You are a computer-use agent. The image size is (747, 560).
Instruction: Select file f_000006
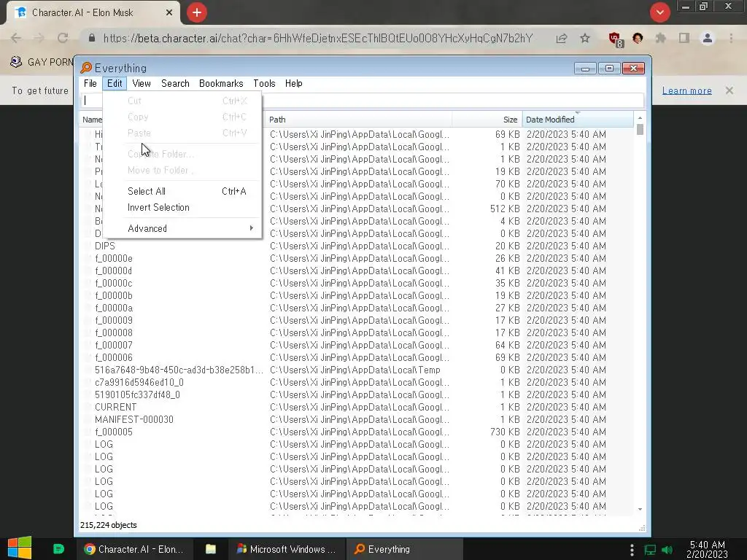(x=113, y=357)
